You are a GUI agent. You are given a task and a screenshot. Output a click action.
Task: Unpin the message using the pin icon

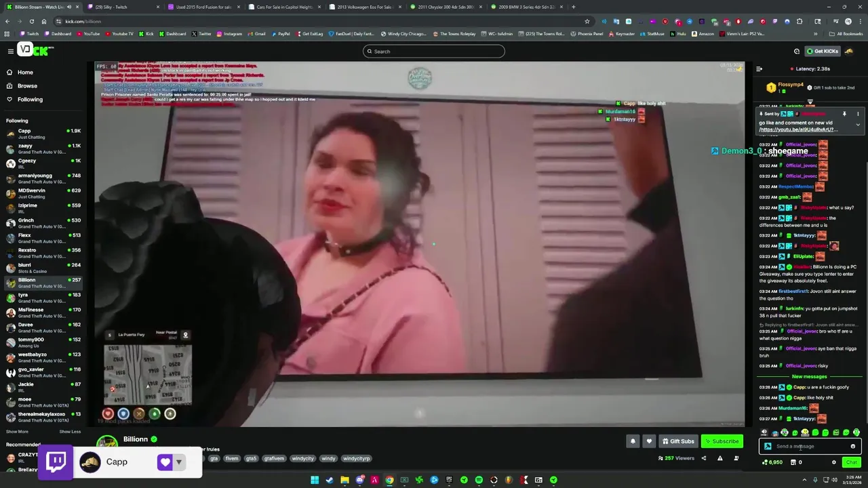point(844,114)
